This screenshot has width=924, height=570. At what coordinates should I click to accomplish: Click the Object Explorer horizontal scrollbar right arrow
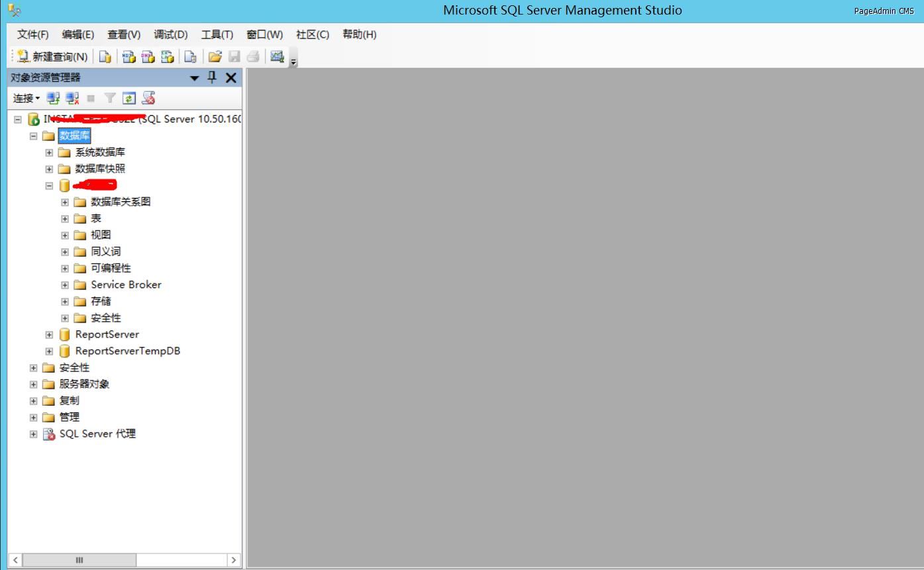point(233,560)
